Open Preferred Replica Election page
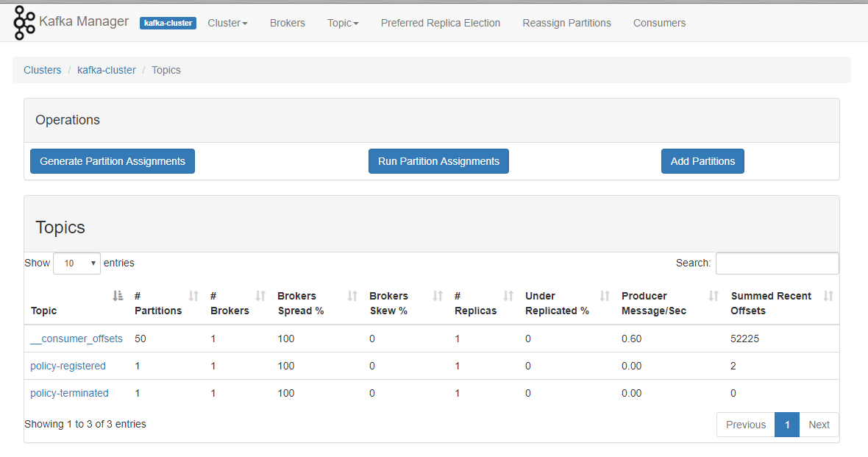The width and height of the screenshot is (868, 457). [x=441, y=23]
